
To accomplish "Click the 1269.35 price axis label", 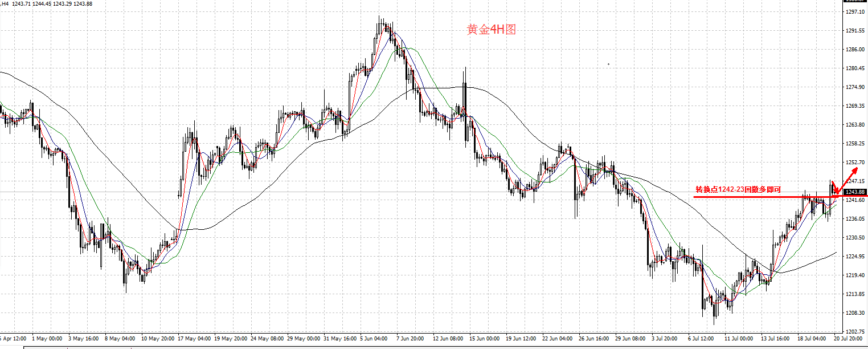I will [856, 105].
